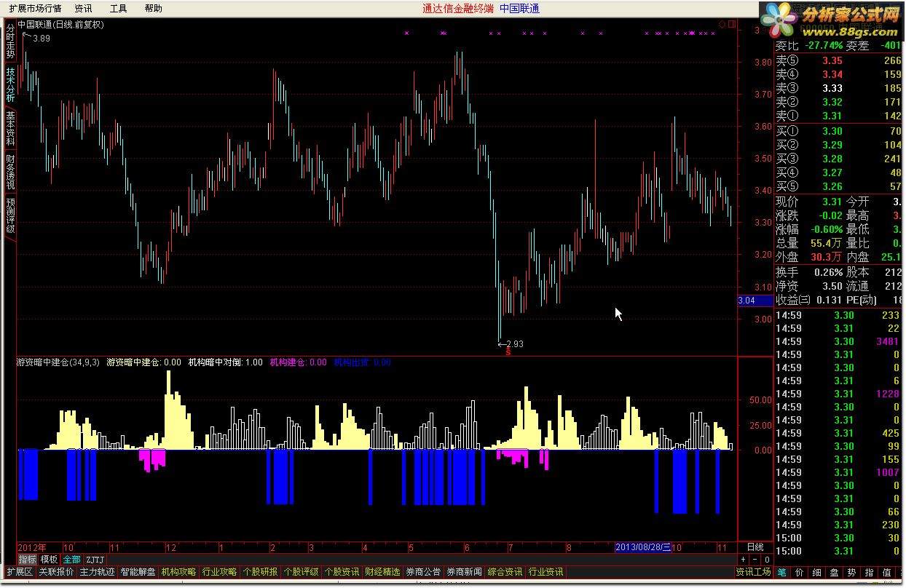The height and width of the screenshot is (588, 906).
Task: Click the plus zoom button under the chart
Action: click(744, 560)
